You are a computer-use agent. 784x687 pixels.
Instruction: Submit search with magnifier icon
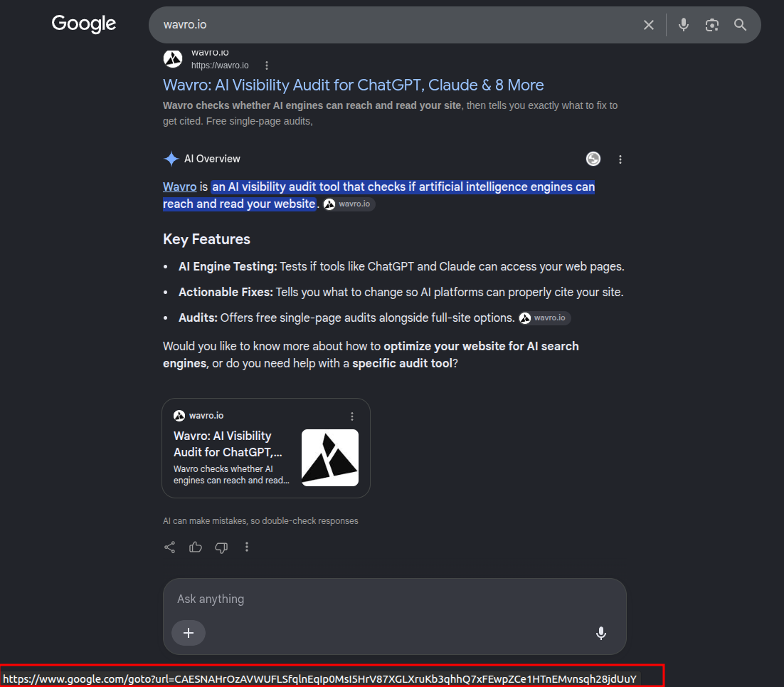click(x=740, y=25)
